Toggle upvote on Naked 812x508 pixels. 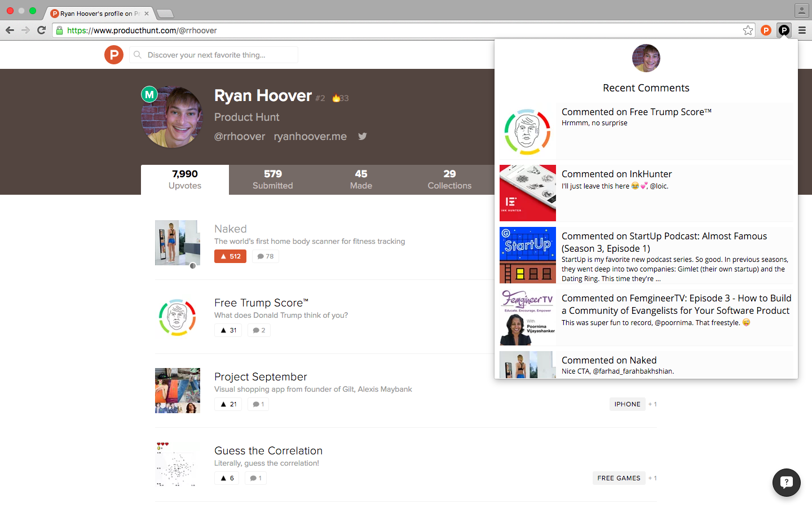click(x=230, y=256)
